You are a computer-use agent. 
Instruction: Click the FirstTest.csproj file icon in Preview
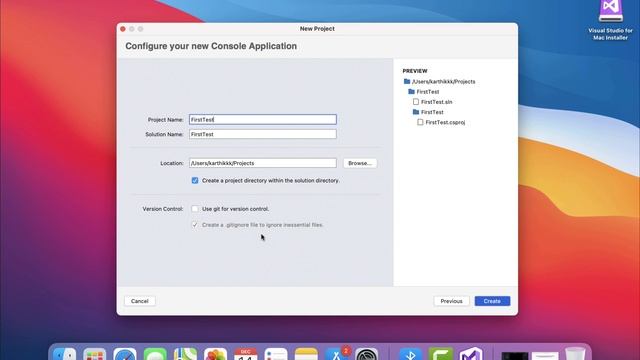[x=420, y=122]
